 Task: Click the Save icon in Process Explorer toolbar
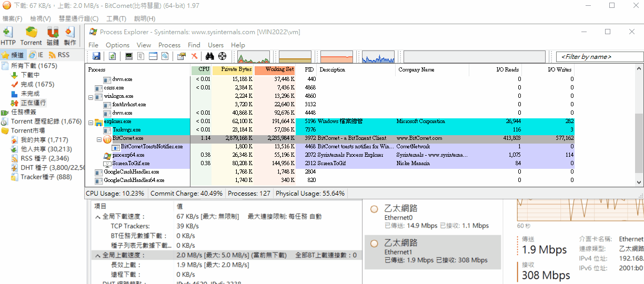pos(96,56)
